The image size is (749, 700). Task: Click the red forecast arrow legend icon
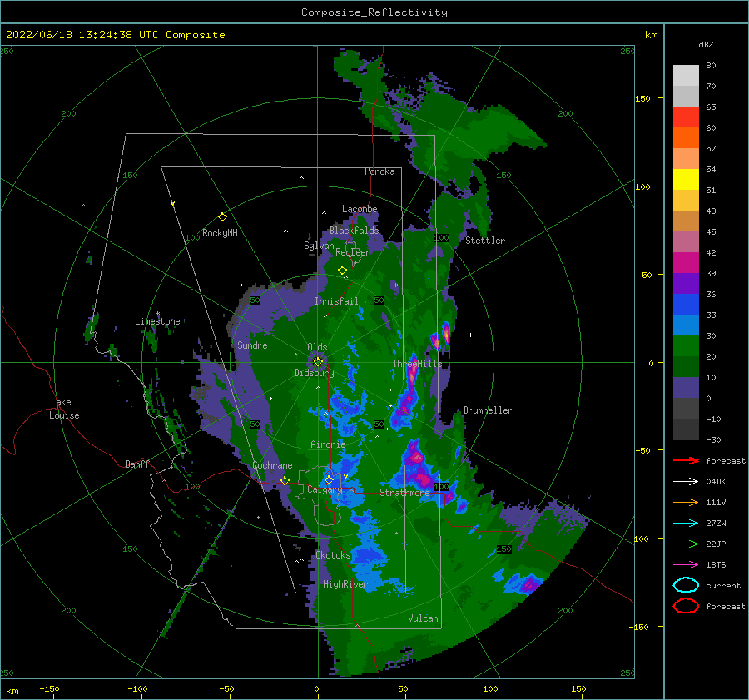click(686, 460)
